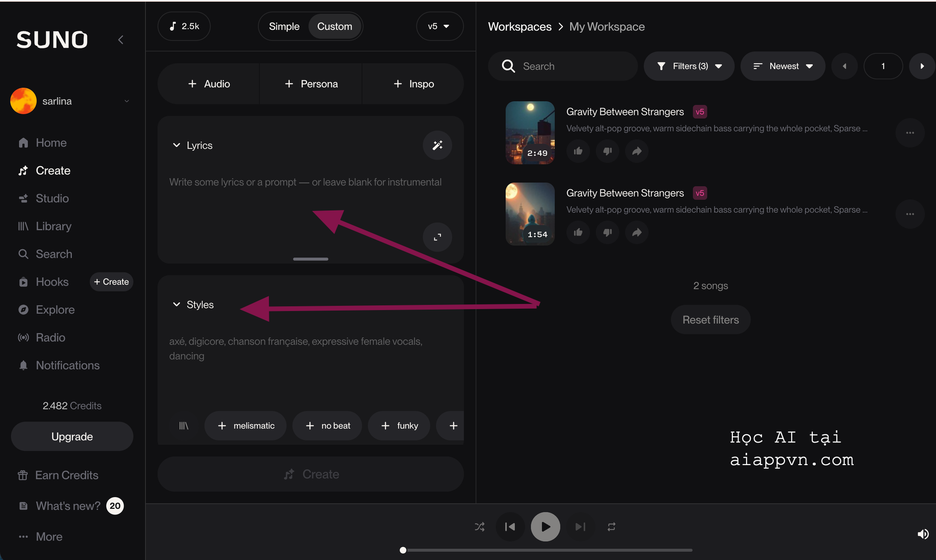
Task: Dislike the second Gravity Between Strangers song
Action: tap(607, 232)
